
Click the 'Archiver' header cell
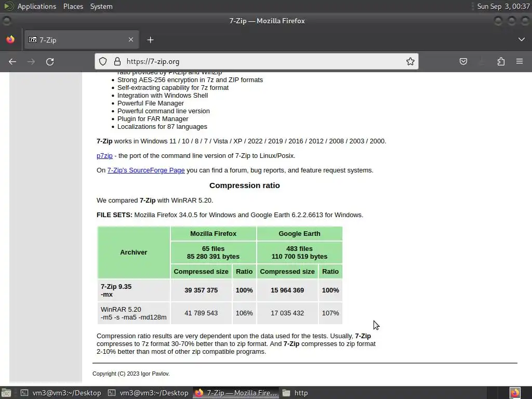pyautogui.click(x=134, y=252)
